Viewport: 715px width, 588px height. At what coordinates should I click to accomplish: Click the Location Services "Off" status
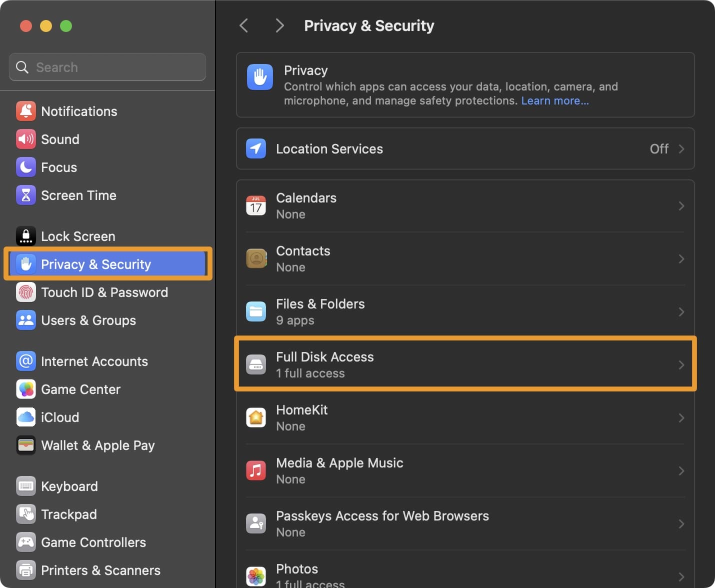coord(659,149)
